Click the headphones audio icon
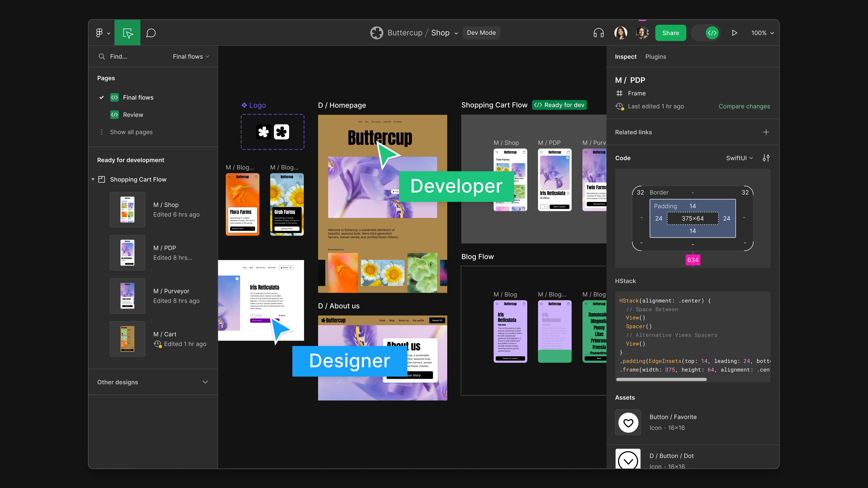The image size is (868, 488). 598,33
